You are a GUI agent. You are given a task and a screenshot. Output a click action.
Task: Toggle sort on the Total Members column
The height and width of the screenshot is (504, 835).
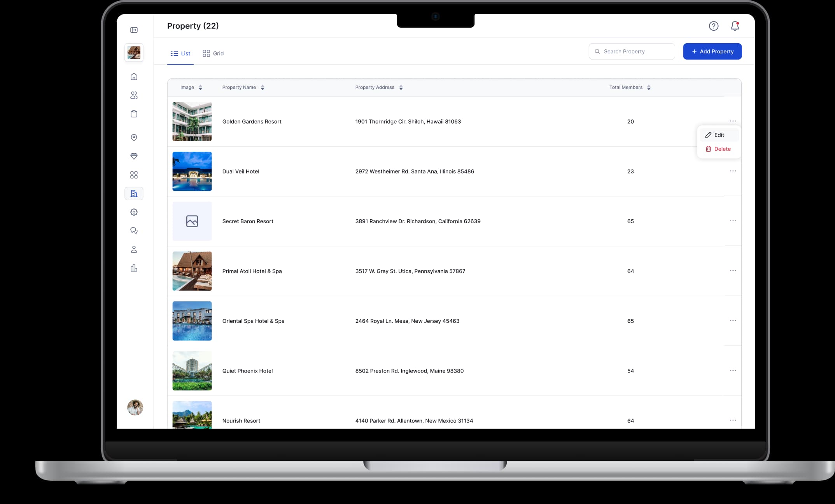point(648,87)
